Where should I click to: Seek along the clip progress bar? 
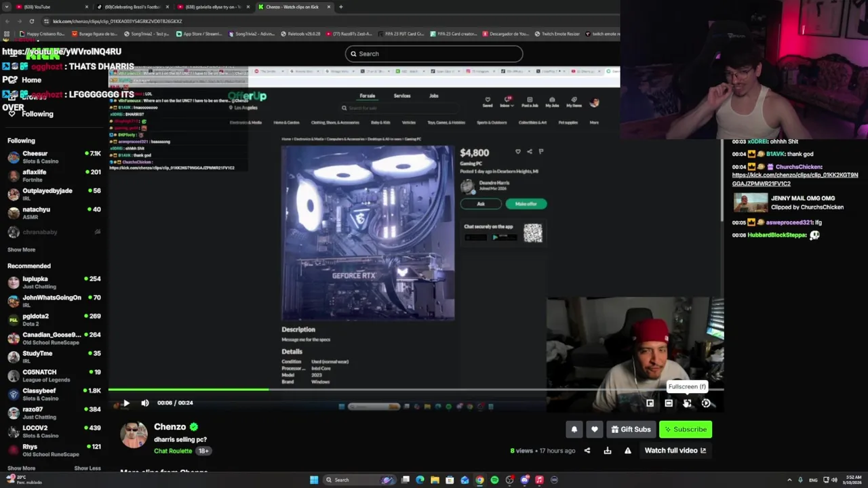(416, 390)
